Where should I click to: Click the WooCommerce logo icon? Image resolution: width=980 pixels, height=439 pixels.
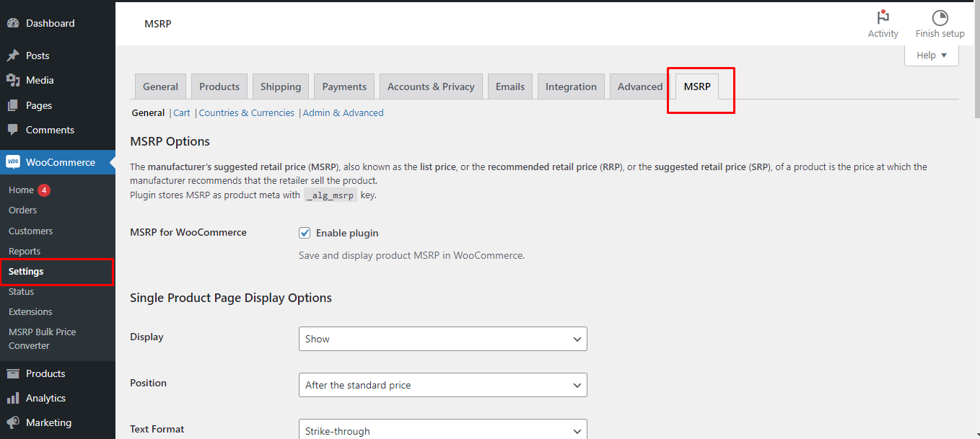(x=13, y=162)
